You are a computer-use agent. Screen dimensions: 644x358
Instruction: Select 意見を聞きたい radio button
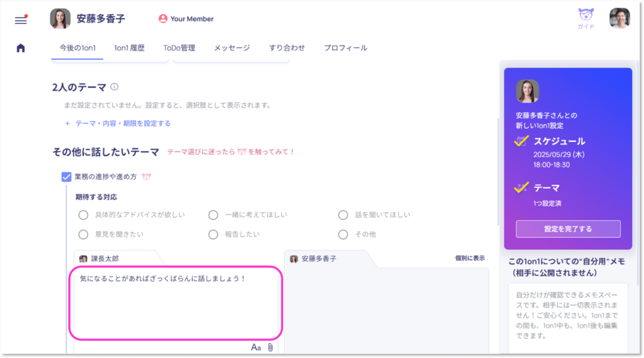click(x=84, y=234)
